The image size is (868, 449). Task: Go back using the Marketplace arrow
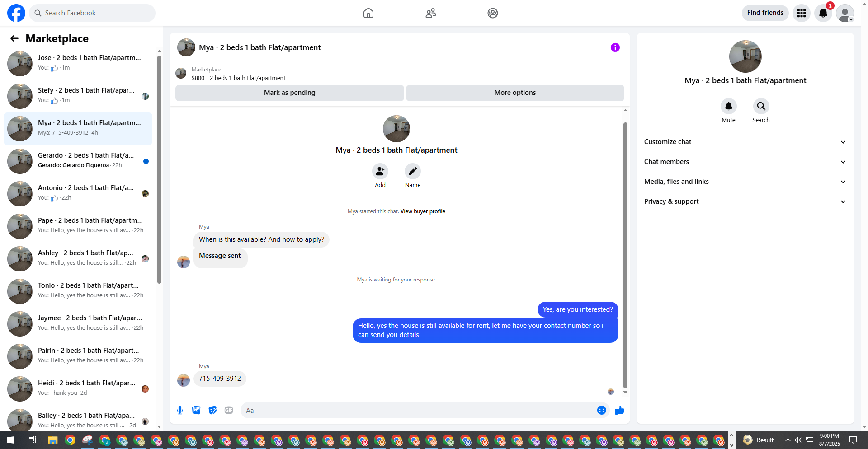pos(14,38)
